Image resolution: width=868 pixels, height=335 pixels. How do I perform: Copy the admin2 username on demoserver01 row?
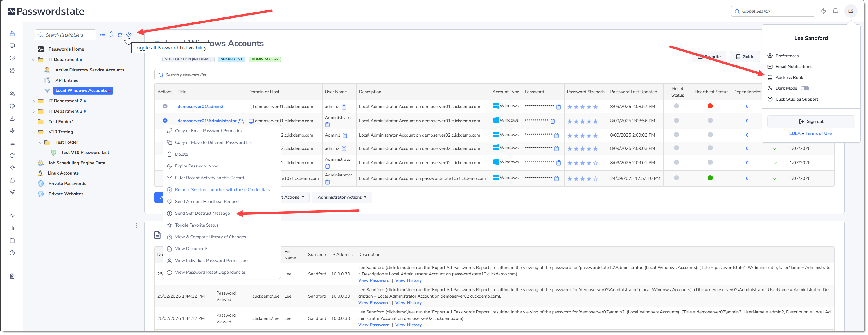tap(344, 107)
